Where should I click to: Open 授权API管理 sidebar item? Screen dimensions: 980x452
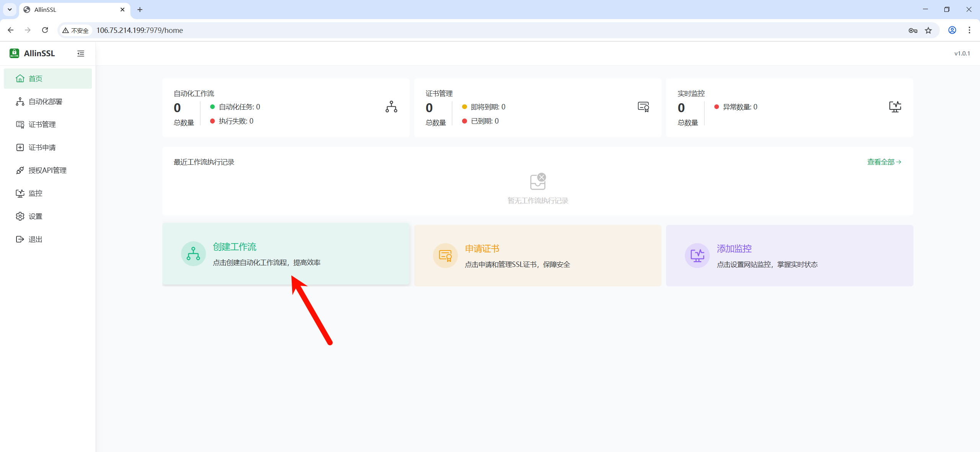click(x=48, y=170)
